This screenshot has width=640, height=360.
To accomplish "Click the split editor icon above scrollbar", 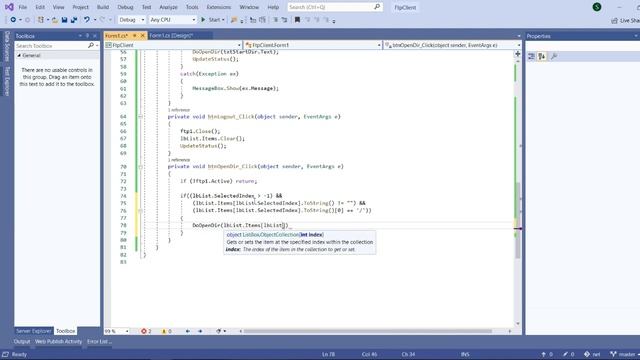I will click(518, 54).
